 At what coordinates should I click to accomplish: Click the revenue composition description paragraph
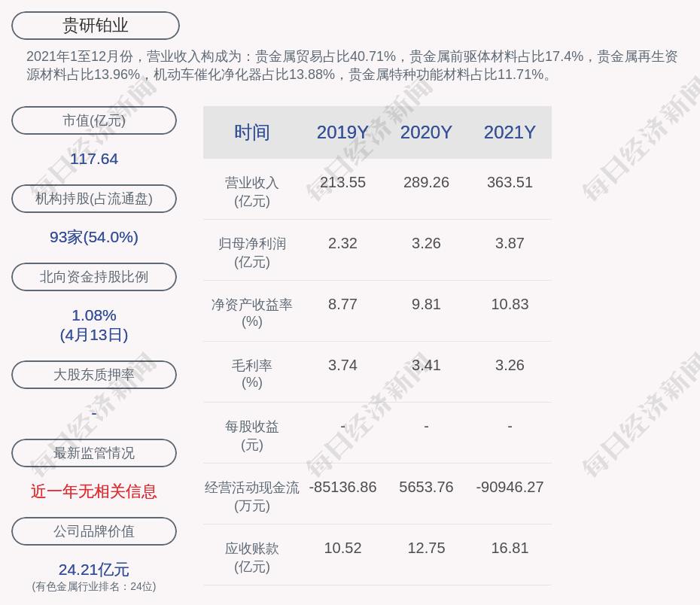click(352, 65)
